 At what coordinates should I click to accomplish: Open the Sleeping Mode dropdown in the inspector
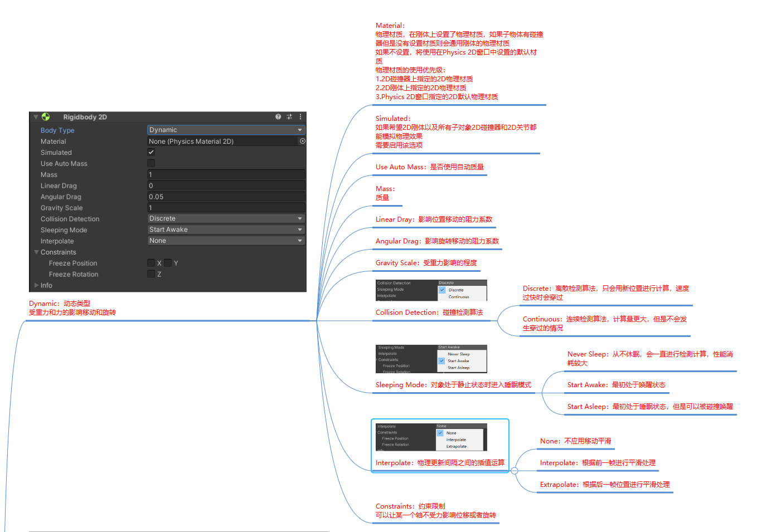[226, 230]
